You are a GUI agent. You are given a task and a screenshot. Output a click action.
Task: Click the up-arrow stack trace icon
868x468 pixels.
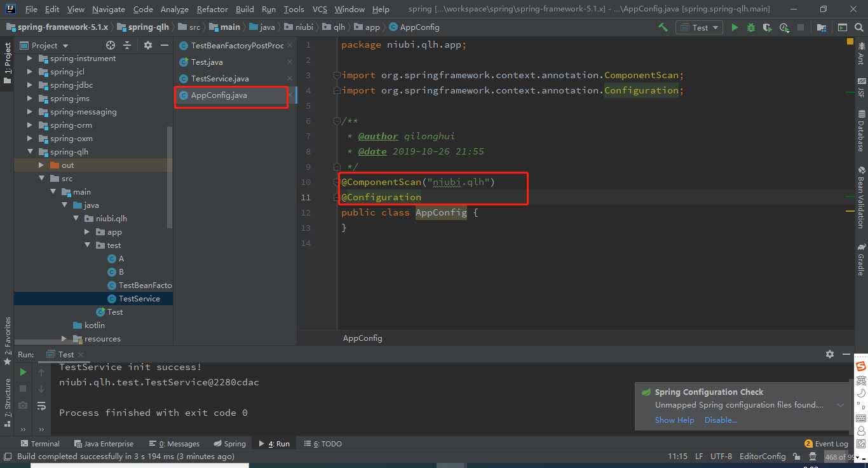point(41,372)
